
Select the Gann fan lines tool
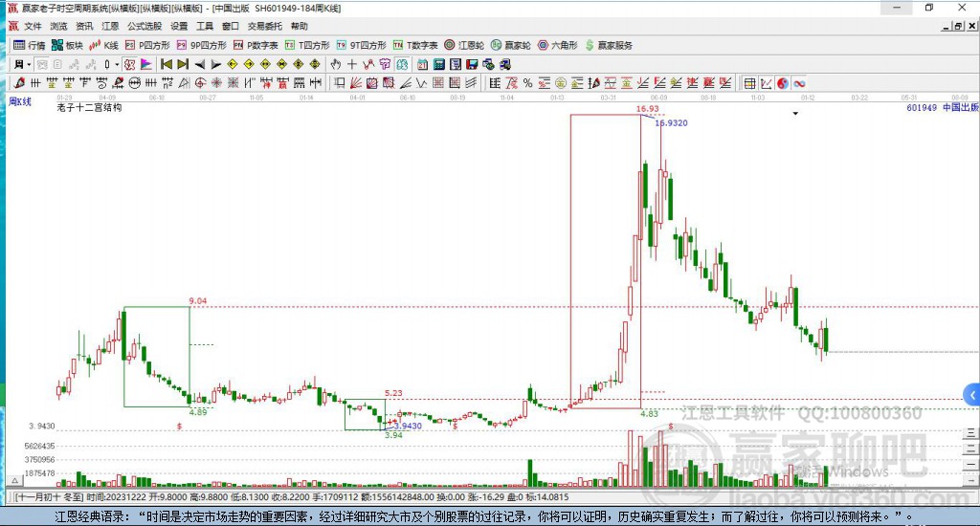pyautogui.click(x=356, y=83)
